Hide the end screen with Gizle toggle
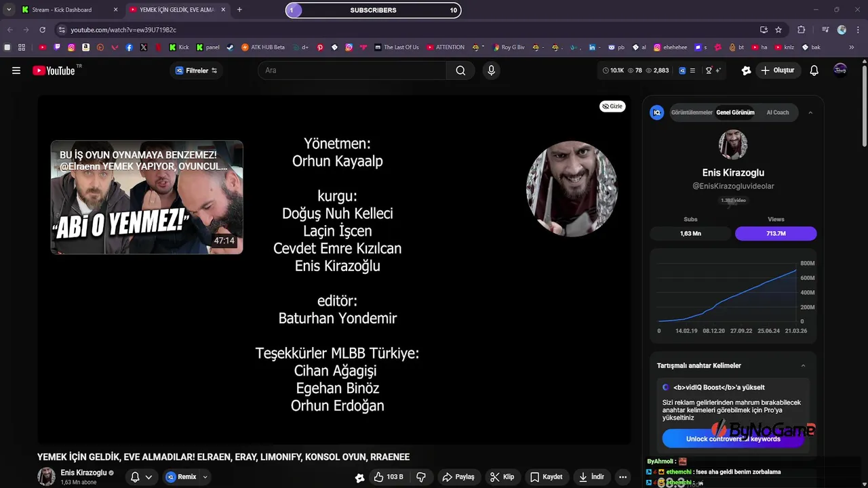The height and width of the screenshot is (488, 868). [612, 106]
